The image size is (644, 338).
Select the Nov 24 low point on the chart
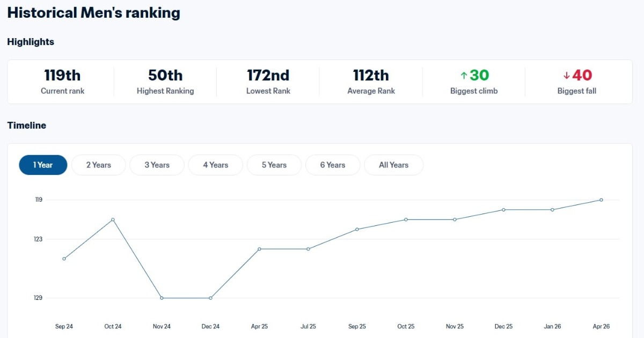tap(162, 297)
